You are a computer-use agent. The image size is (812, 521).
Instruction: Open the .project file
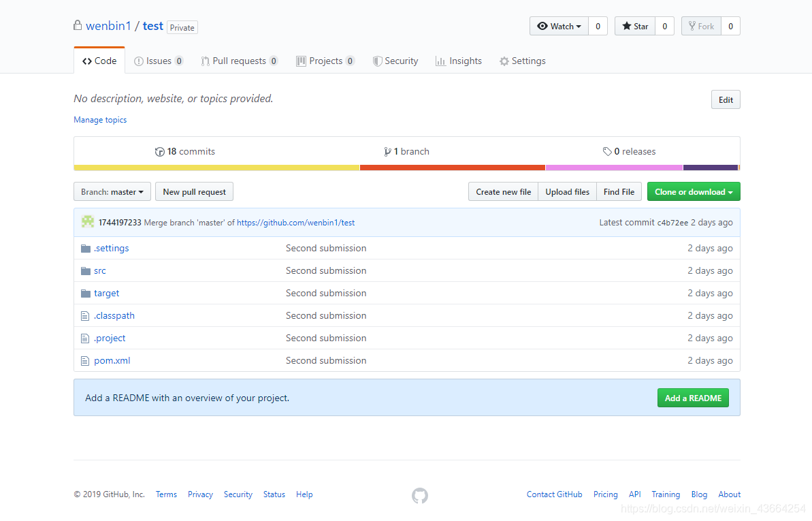click(x=110, y=338)
